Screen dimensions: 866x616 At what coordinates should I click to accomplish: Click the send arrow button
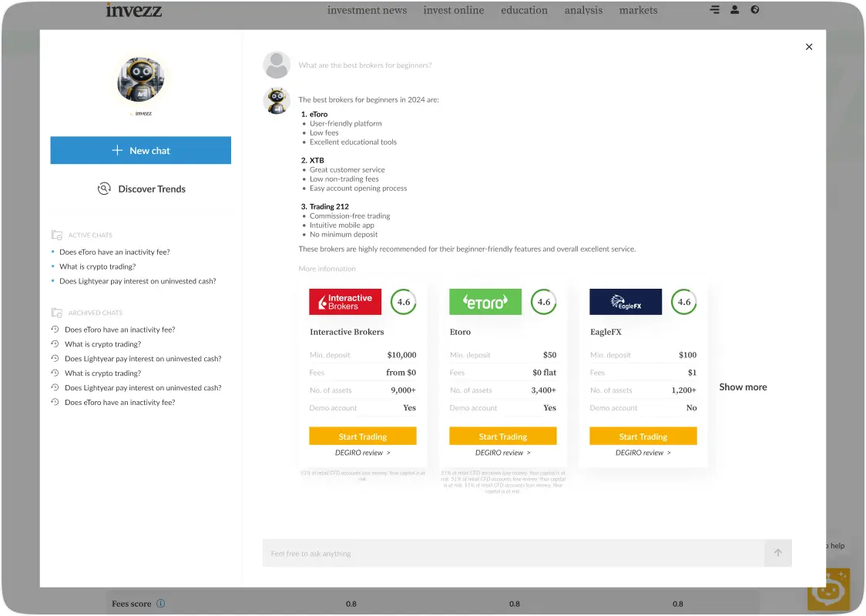coord(778,553)
